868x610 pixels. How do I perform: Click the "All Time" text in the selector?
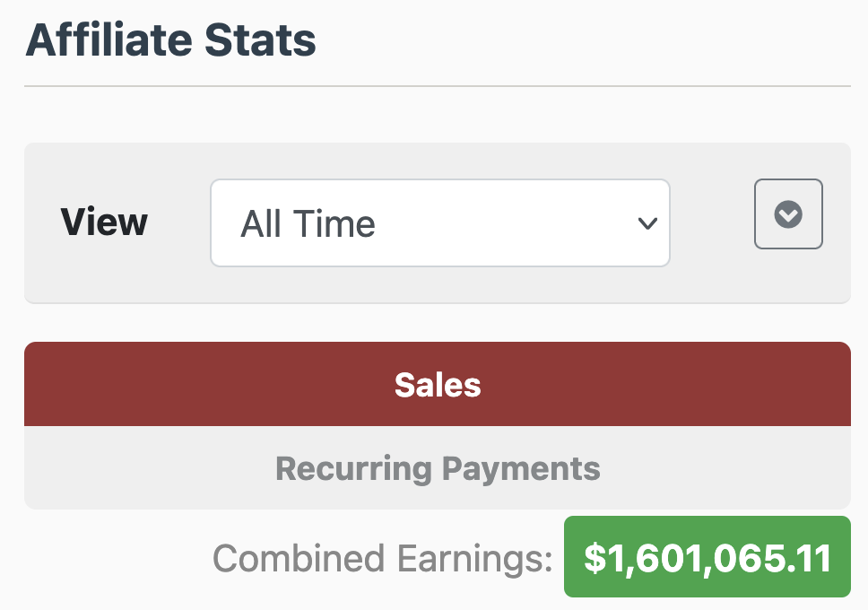tap(308, 223)
